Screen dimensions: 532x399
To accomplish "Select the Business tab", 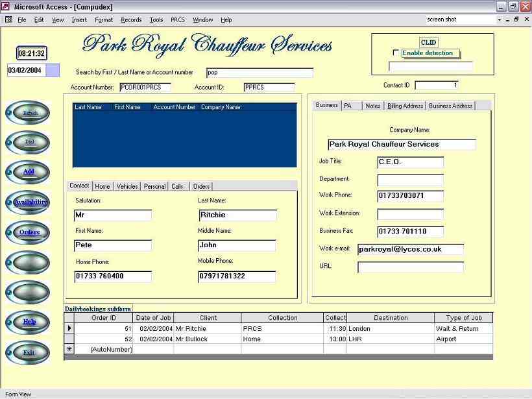I will tap(326, 105).
